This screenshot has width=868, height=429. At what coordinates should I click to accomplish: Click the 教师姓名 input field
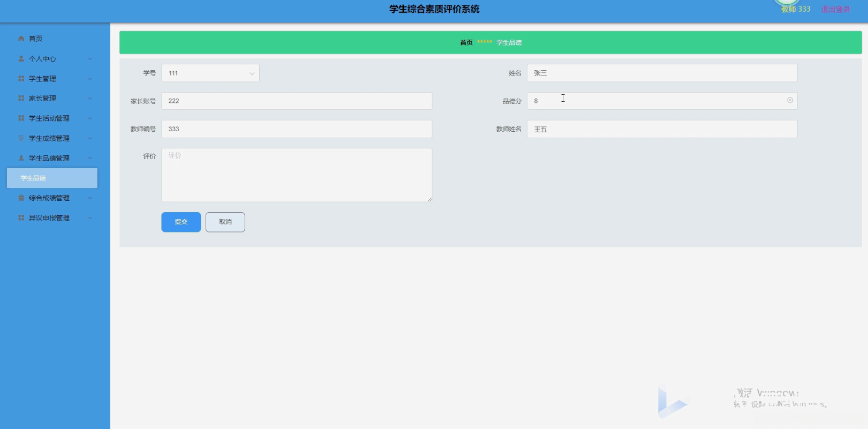pos(662,129)
